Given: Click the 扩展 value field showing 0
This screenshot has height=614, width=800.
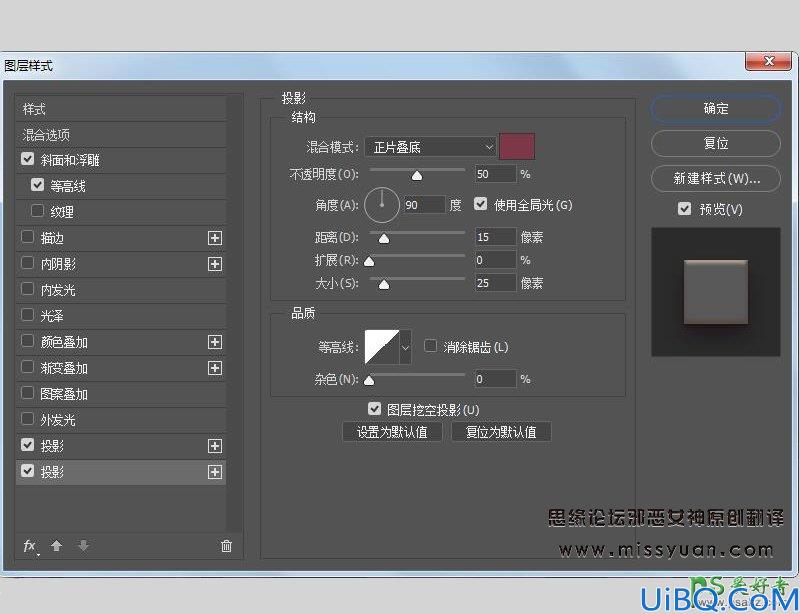Looking at the screenshot, I should [495, 260].
